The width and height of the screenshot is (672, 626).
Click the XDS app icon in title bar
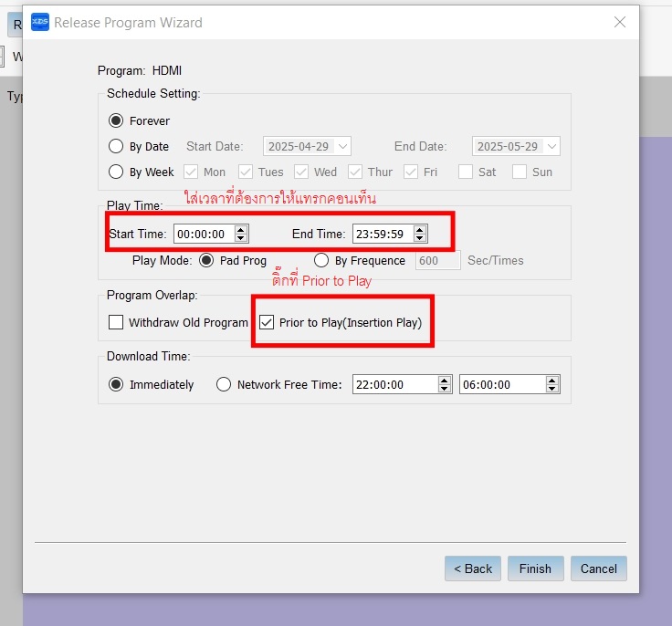(40, 22)
